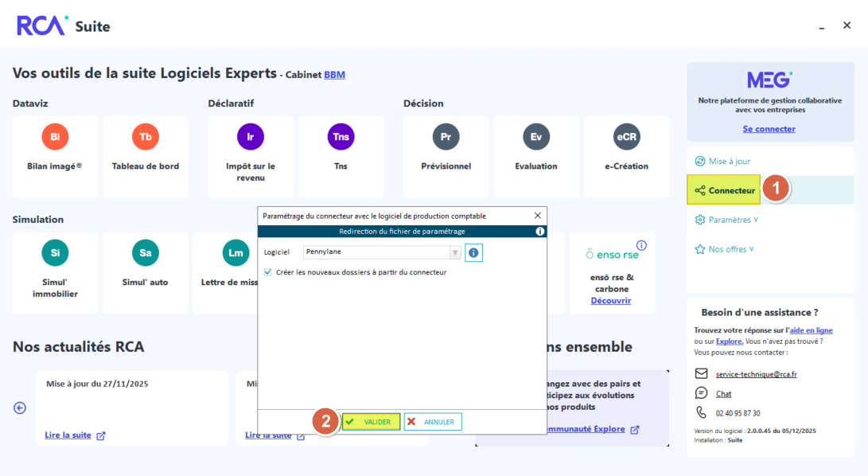Open the Prévisionnel tool
Image resolution: width=868 pixels, height=476 pixels.
point(446,137)
